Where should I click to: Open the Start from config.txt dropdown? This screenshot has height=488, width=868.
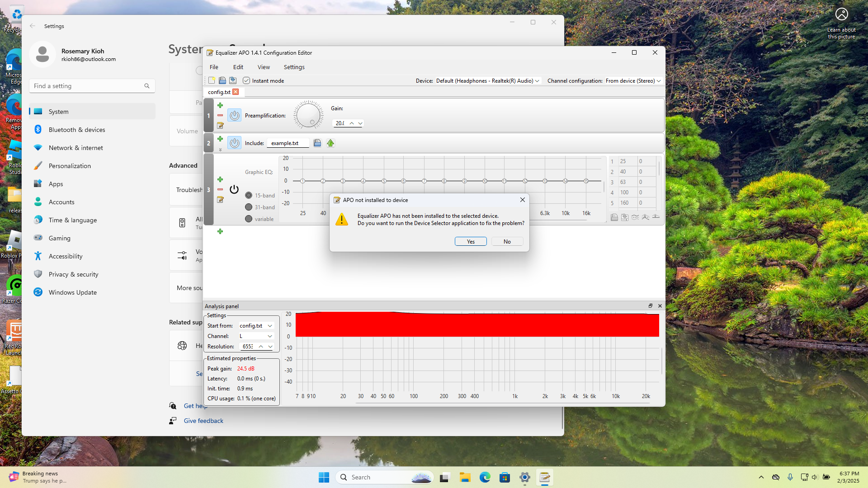(256, 325)
